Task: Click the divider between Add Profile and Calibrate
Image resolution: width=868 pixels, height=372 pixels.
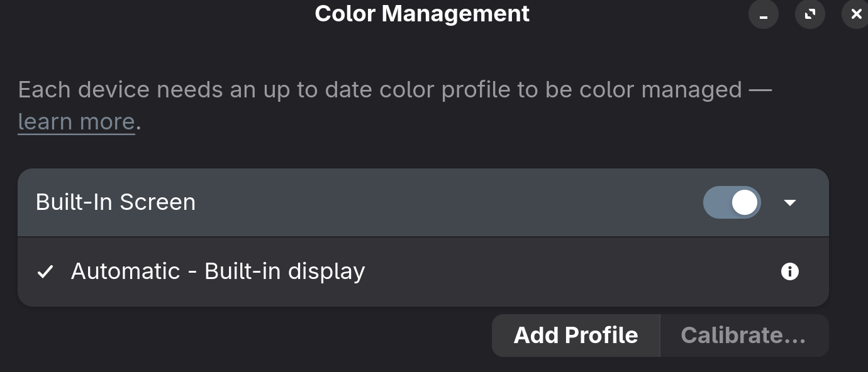Action: point(660,336)
